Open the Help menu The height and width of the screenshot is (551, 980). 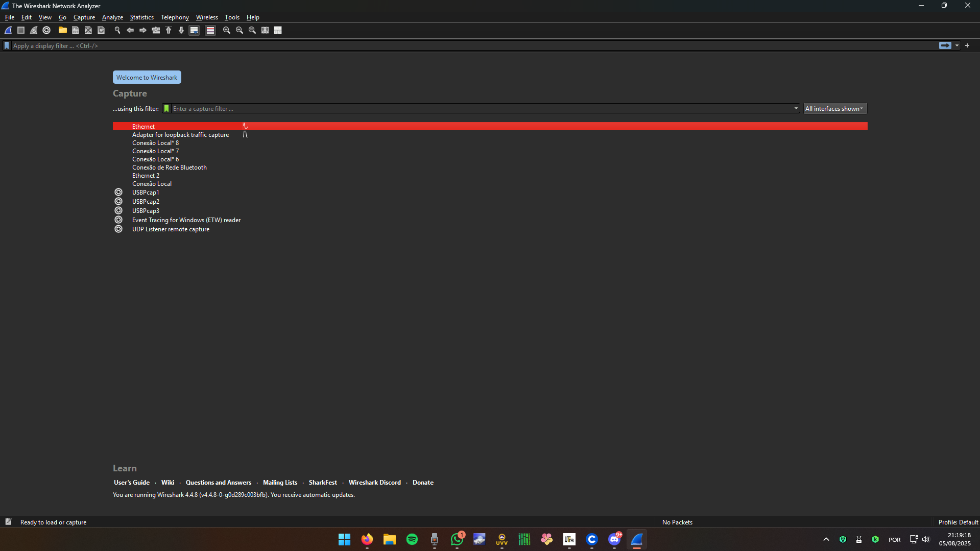click(x=253, y=17)
